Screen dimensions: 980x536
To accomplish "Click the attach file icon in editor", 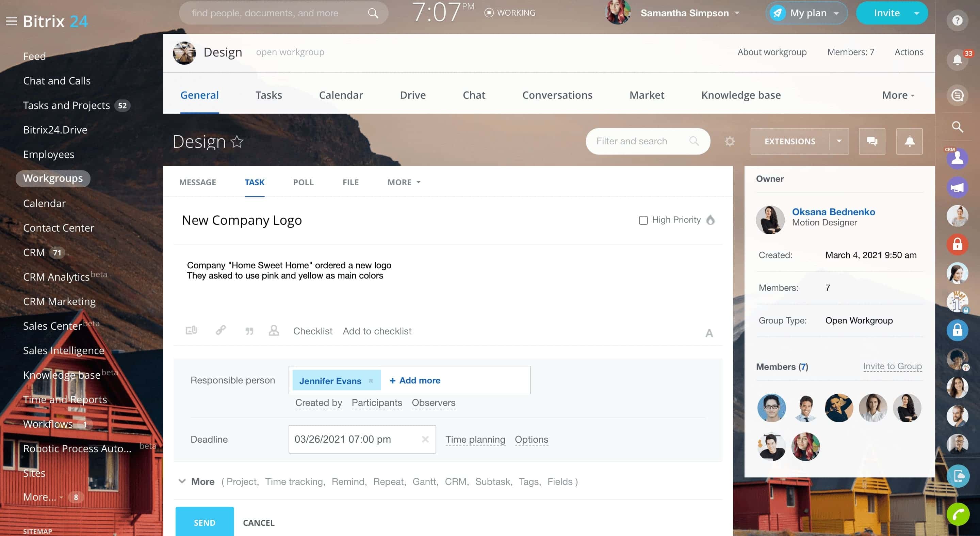I will click(x=191, y=330).
